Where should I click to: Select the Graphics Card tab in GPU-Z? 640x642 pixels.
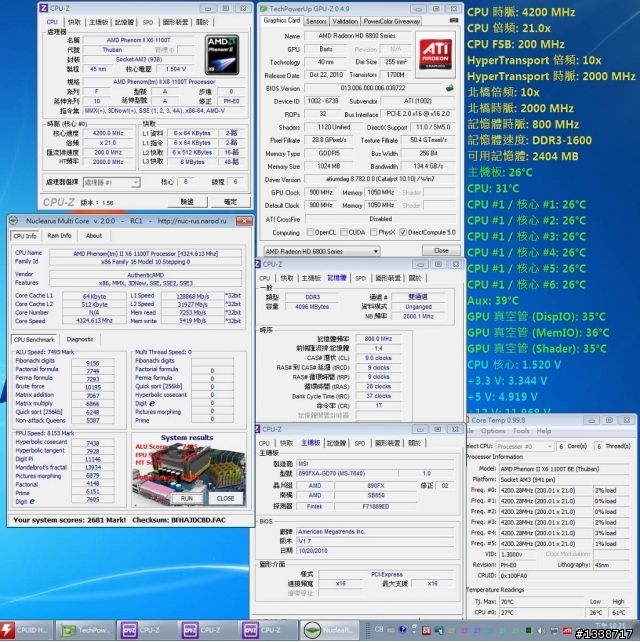282,20
